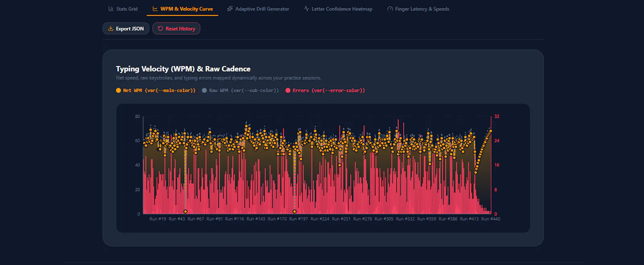Toggle the Net WPM legend series
This screenshot has width=644, height=265.
point(156,90)
